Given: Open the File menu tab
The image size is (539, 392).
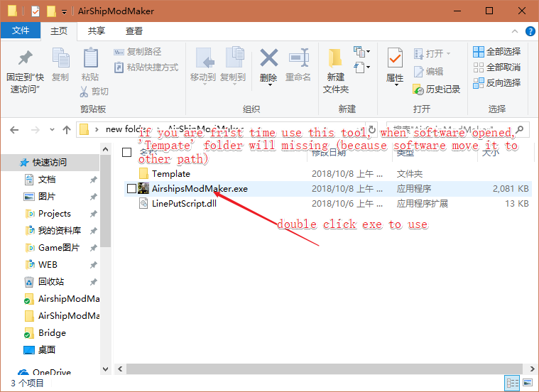Looking at the screenshot, I should coord(21,31).
